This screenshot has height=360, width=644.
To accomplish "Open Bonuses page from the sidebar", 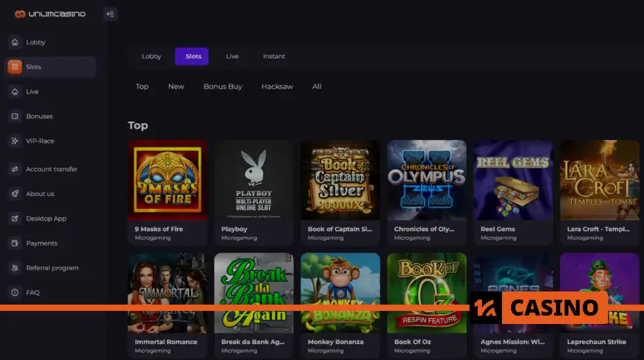I will click(x=39, y=116).
